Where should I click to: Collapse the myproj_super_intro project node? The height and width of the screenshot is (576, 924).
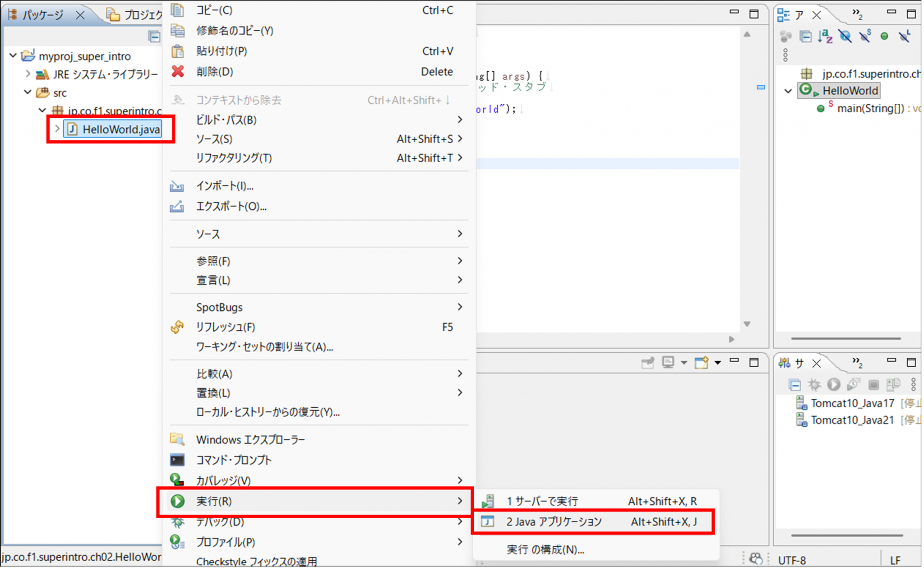(13, 56)
